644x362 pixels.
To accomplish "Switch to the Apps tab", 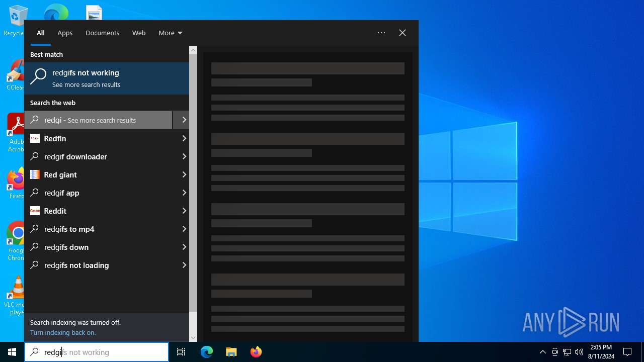I will point(65,33).
